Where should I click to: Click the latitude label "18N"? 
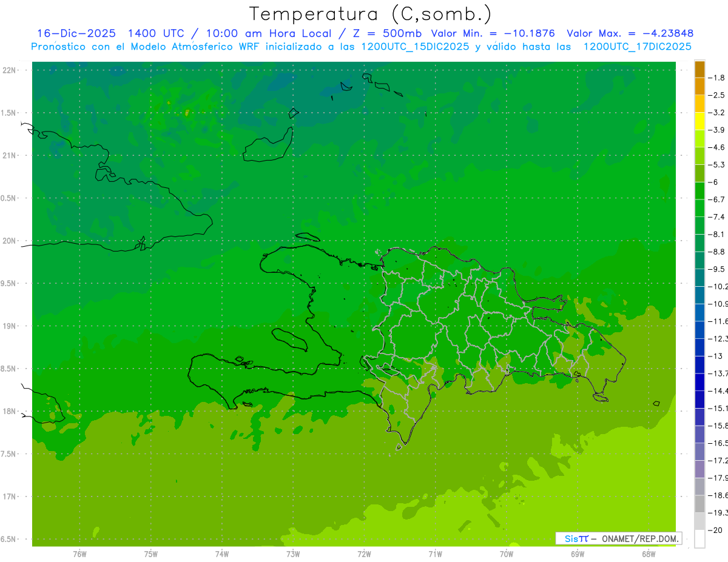(x=9, y=411)
